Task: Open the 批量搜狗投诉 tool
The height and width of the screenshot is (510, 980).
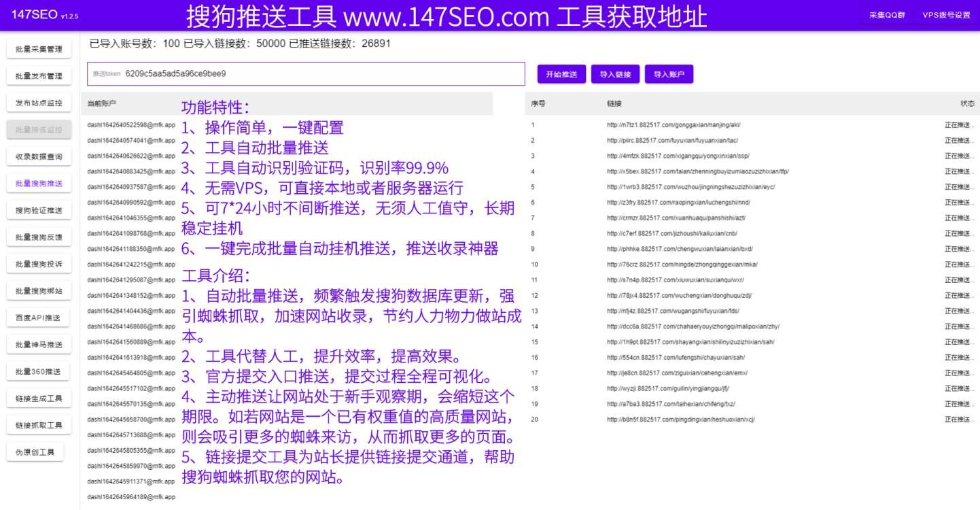Action: 39,263
